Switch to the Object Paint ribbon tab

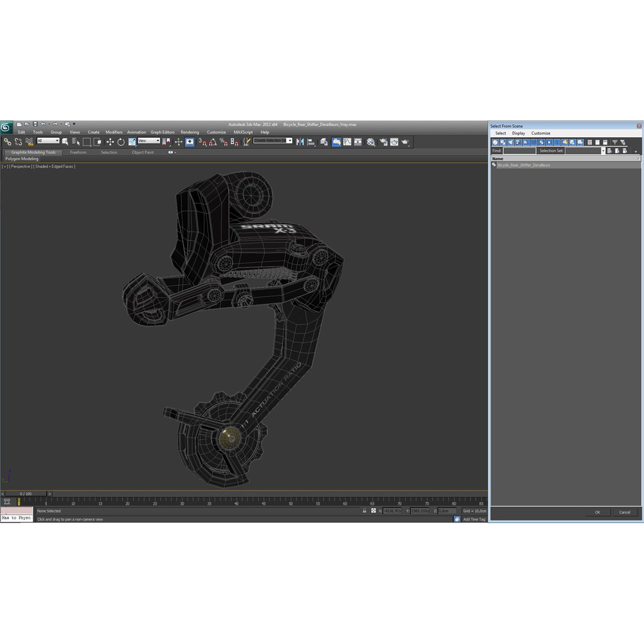[x=143, y=153]
